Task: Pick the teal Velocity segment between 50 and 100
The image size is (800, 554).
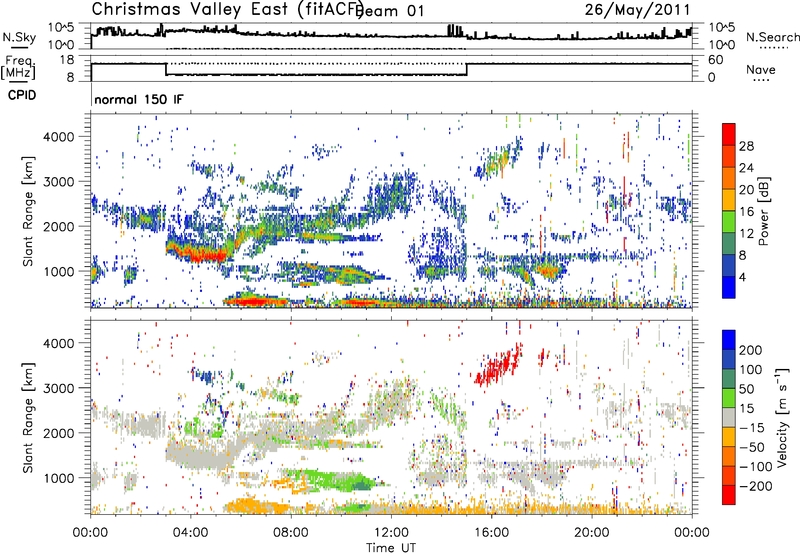Action: pos(729,379)
